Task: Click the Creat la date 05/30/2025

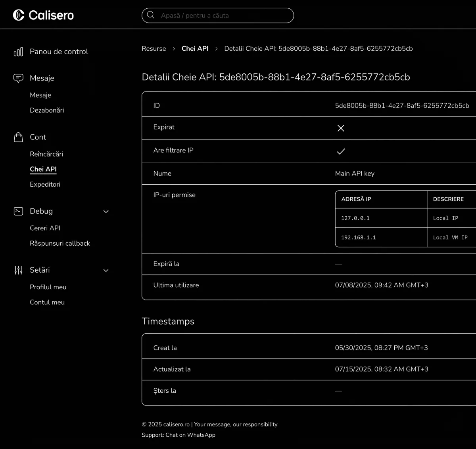Action: click(382, 348)
